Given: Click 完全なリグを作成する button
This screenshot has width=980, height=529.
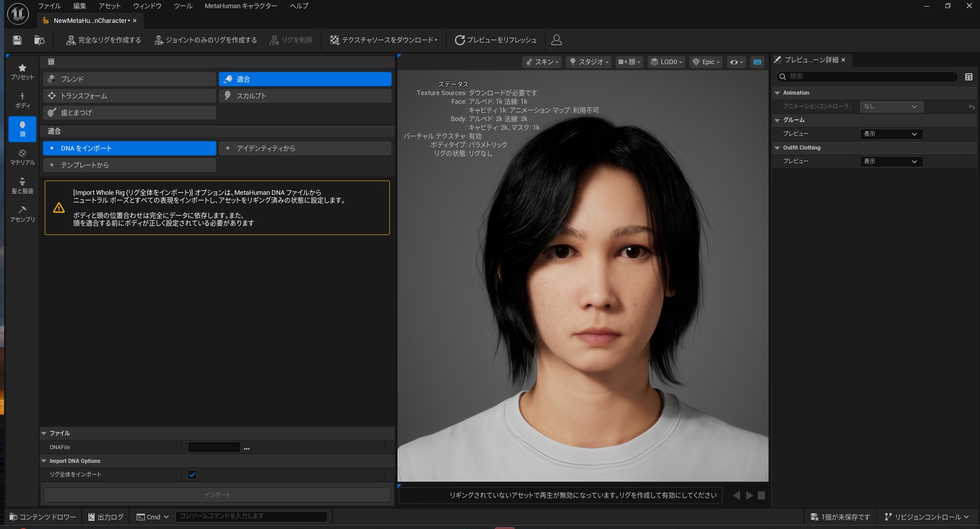Looking at the screenshot, I should [x=104, y=40].
